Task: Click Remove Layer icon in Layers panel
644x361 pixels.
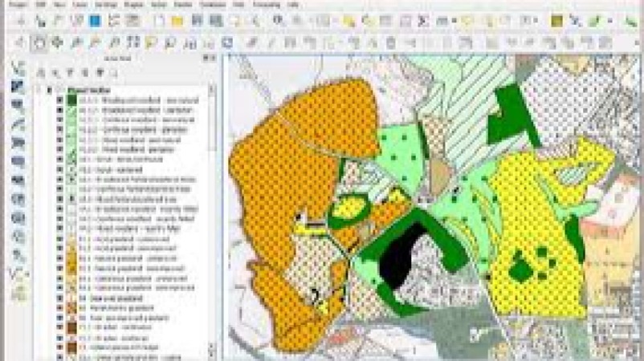Action: click(x=114, y=74)
